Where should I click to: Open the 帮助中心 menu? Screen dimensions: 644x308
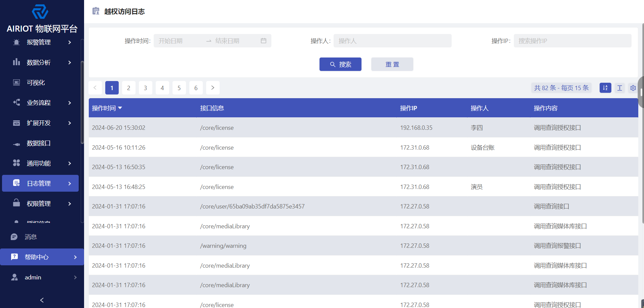point(42,257)
